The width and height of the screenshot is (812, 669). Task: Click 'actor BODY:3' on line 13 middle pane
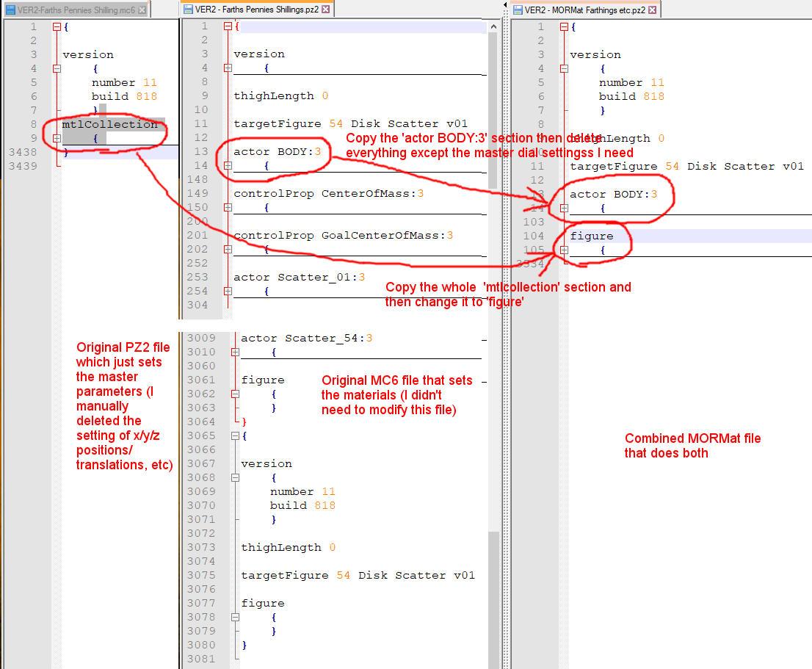(277, 152)
